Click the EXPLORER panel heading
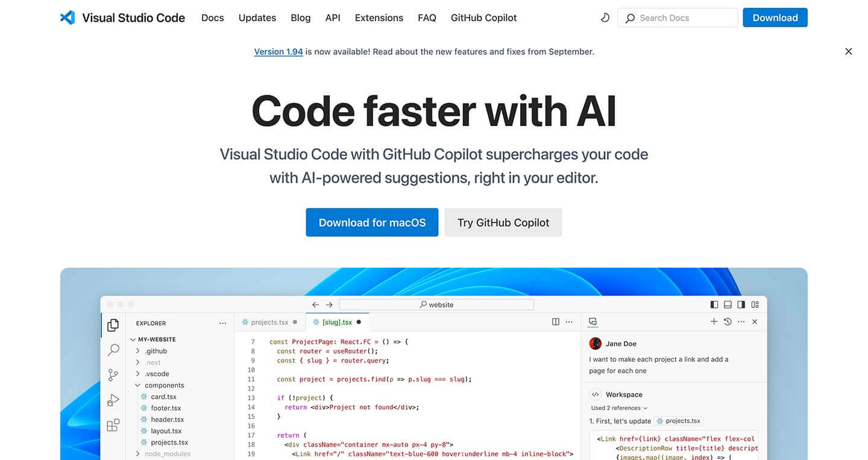 coord(151,323)
